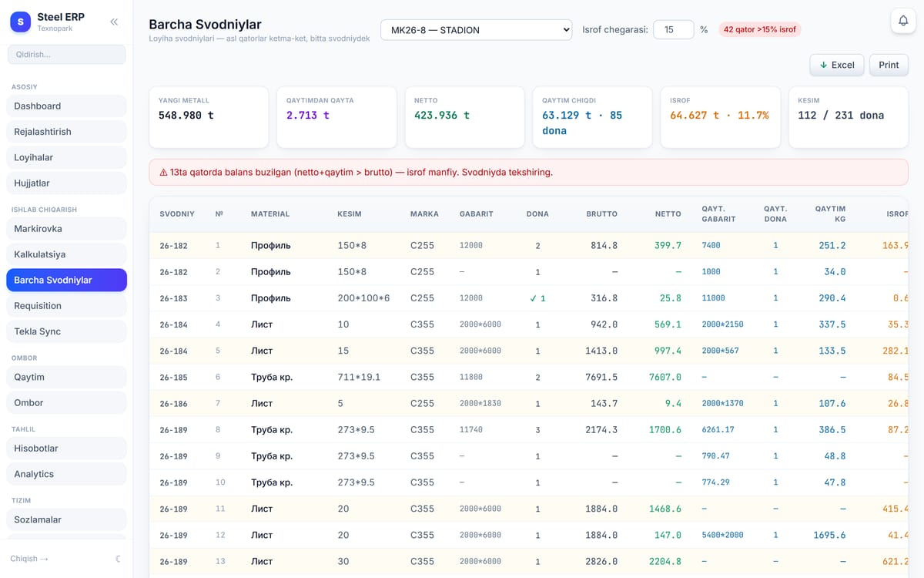Click the BRUTTO column header
This screenshot has width=924, height=578.
tap(601, 214)
